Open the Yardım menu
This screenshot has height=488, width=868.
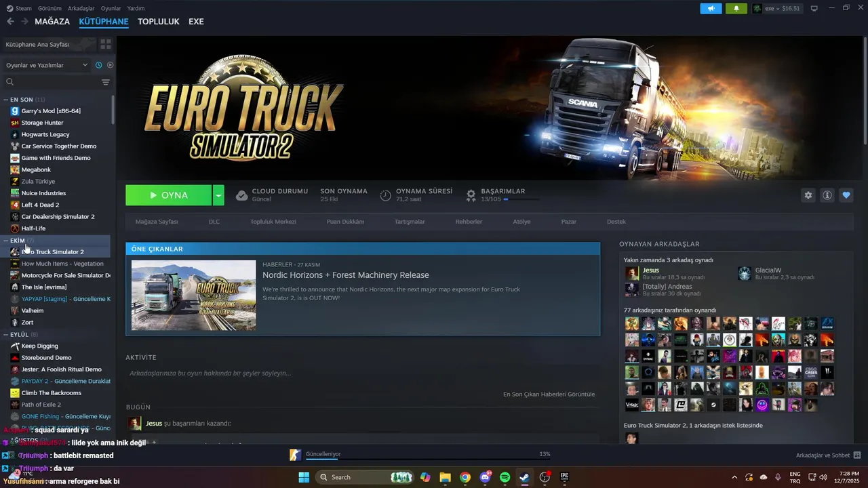point(136,8)
